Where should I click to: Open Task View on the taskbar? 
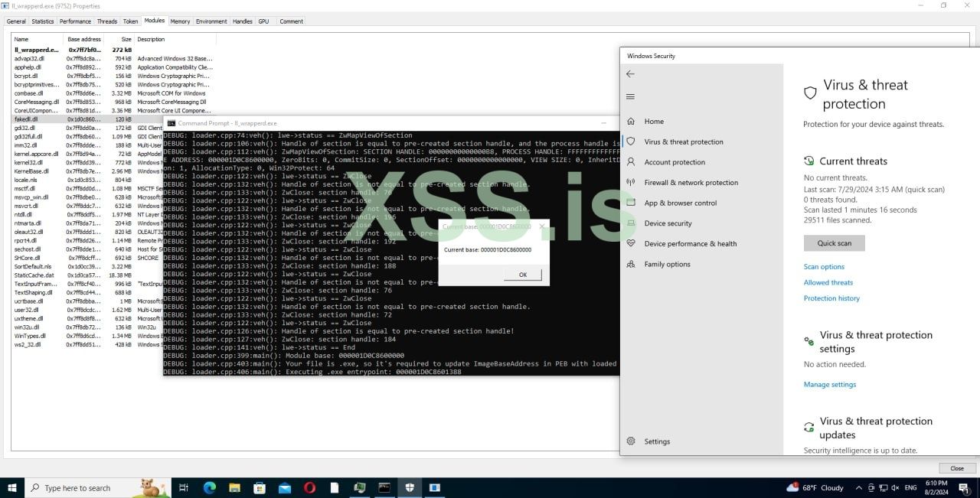(x=184, y=487)
